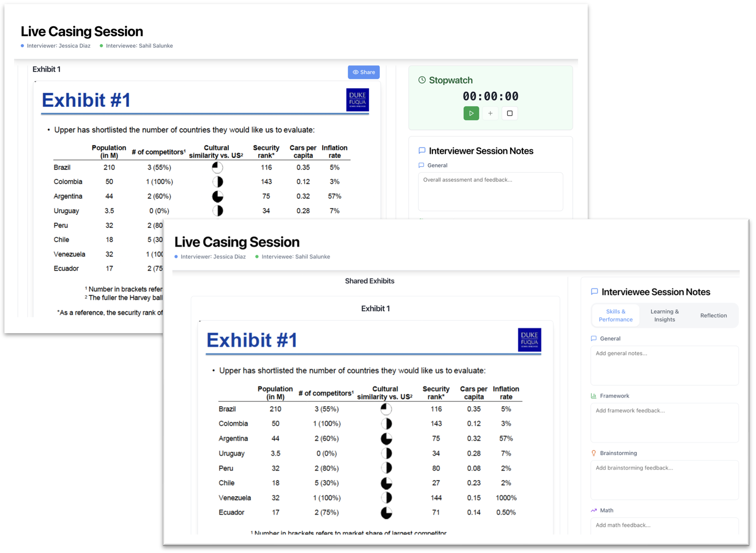
Task: Click the Add brainstorming feedback field
Action: 664,480
